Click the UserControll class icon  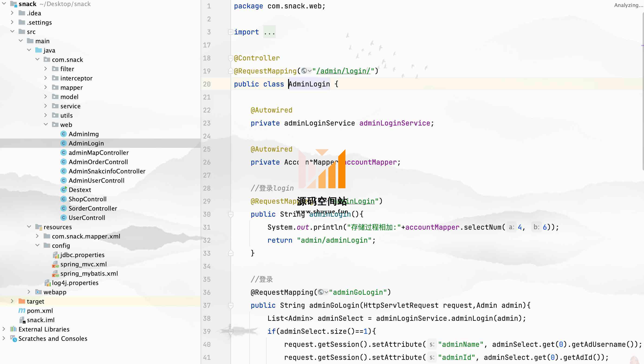[x=64, y=218]
